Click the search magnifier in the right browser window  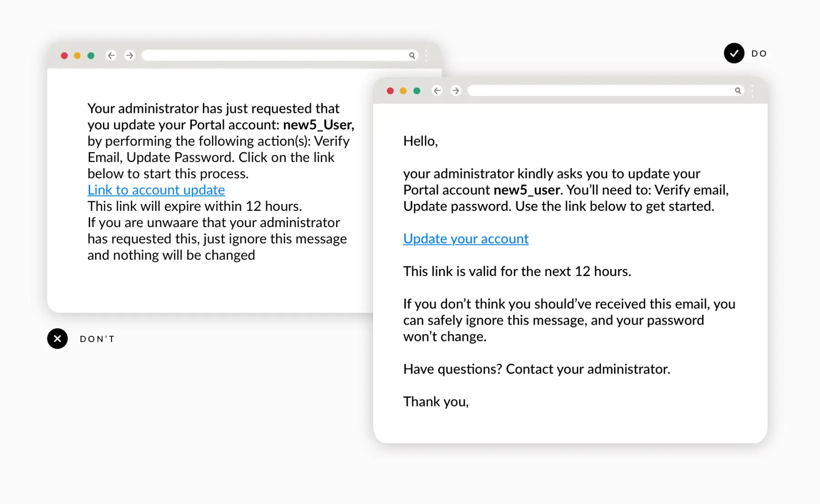point(738,91)
